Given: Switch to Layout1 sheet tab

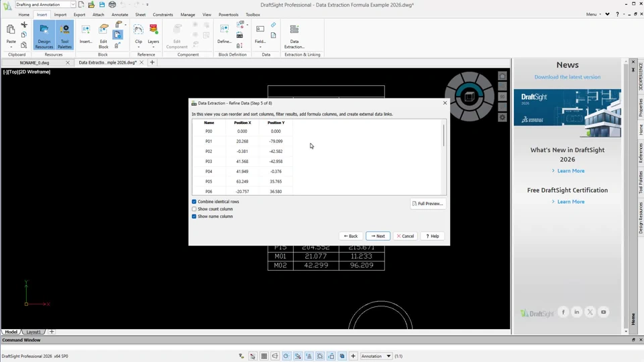Looking at the screenshot, I should 34,332.
